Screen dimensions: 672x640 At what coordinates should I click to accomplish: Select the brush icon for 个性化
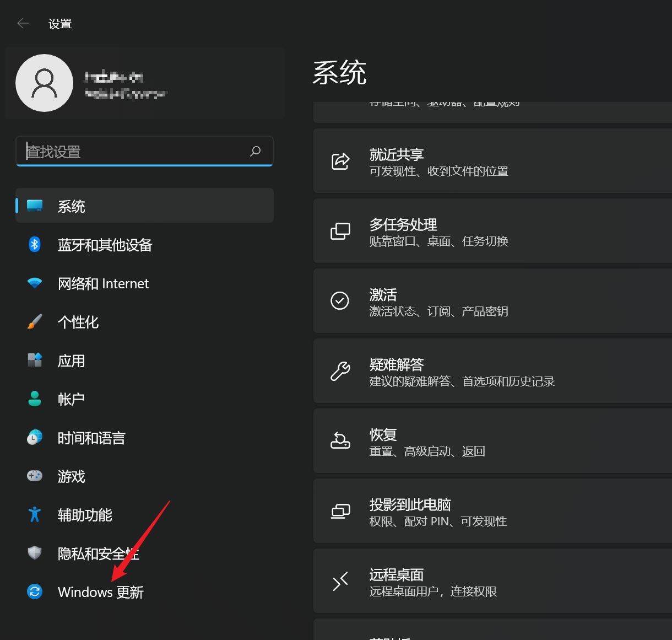(34, 321)
